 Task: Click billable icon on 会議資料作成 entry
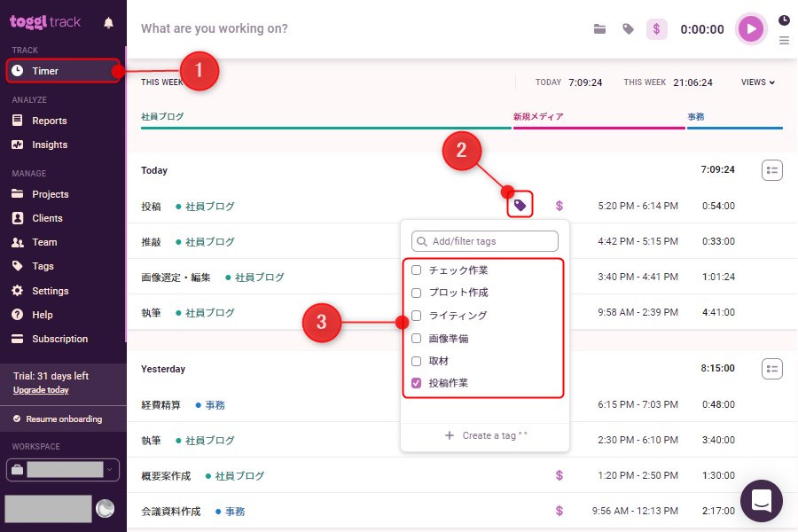click(x=559, y=511)
